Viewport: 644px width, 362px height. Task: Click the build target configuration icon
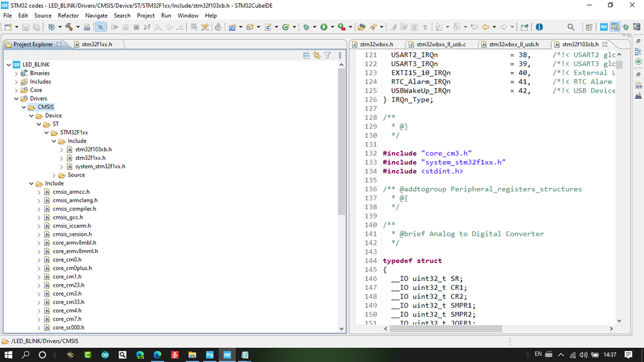pos(52,27)
